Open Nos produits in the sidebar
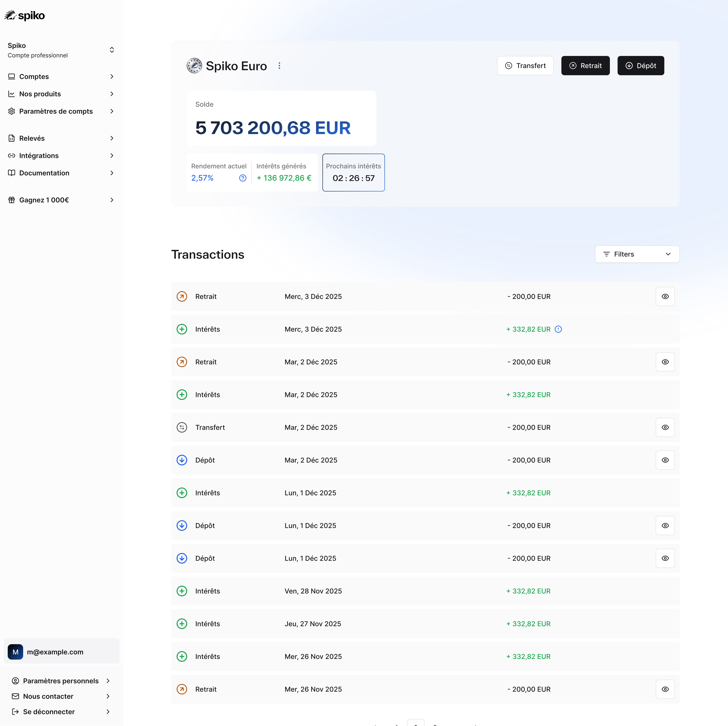 (x=61, y=94)
